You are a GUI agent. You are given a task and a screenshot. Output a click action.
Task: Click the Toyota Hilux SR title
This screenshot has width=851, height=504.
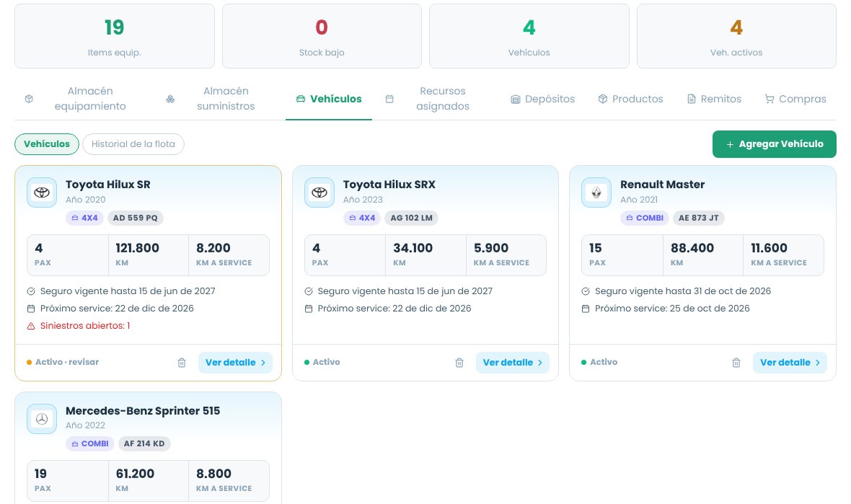pyautogui.click(x=108, y=185)
